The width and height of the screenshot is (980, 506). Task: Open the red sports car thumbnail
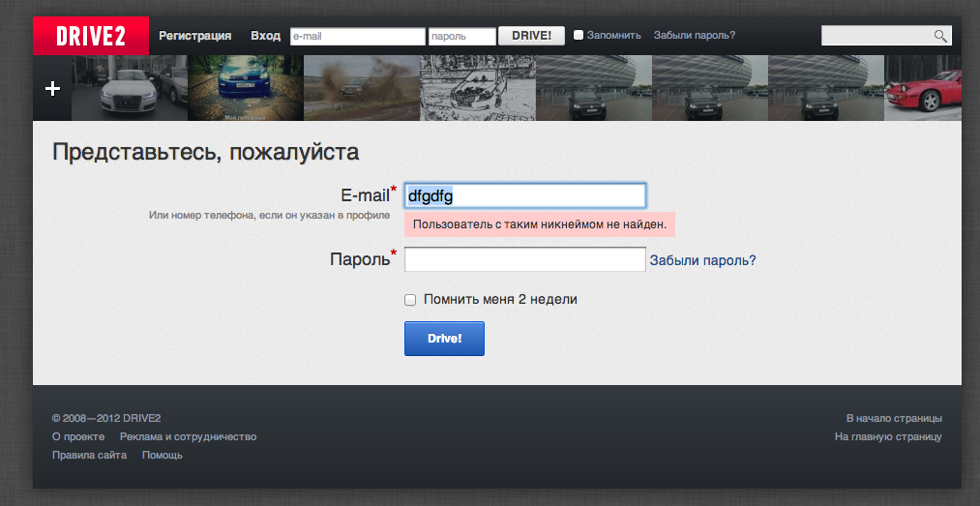click(x=924, y=88)
